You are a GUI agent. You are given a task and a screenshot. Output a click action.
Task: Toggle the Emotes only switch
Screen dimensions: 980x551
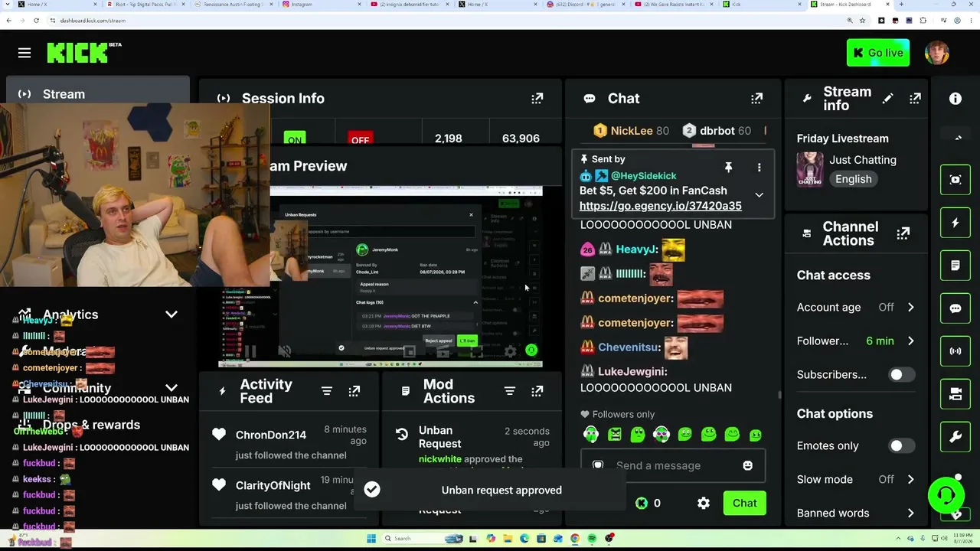click(x=900, y=445)
